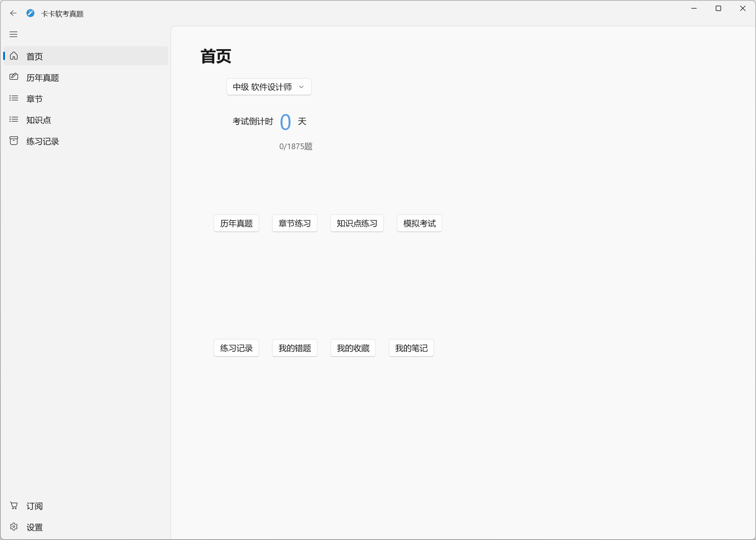Screen dimensions: 756x540
Task: Open the 历年真题 button on homepage
Action: point(236,223)
